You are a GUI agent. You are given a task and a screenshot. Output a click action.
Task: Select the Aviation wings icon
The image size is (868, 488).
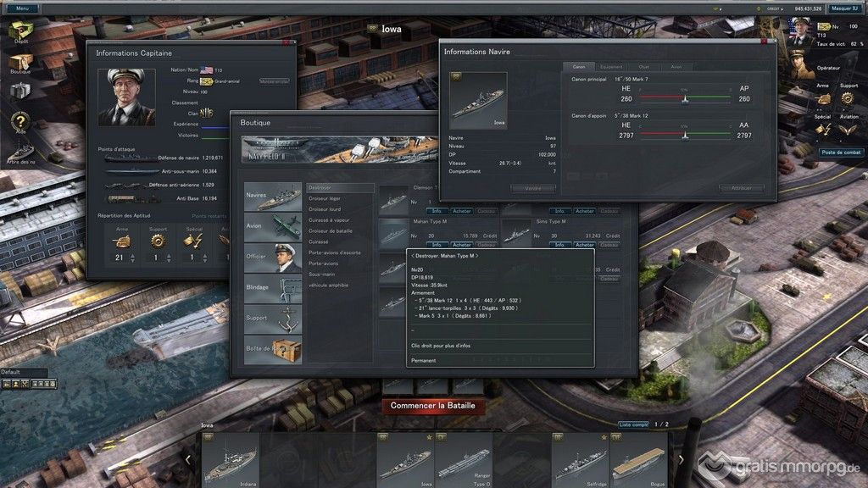pyautogui.click(x=848, y=129)
